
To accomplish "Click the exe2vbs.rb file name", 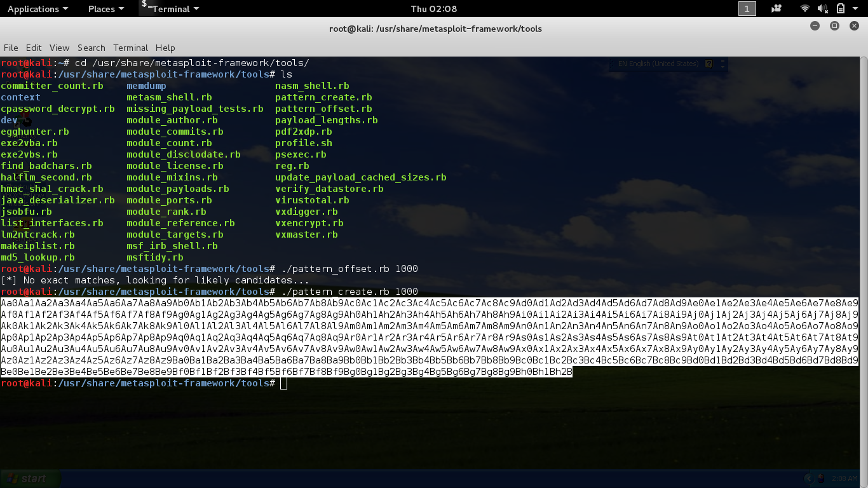I will tap(29, 154).
